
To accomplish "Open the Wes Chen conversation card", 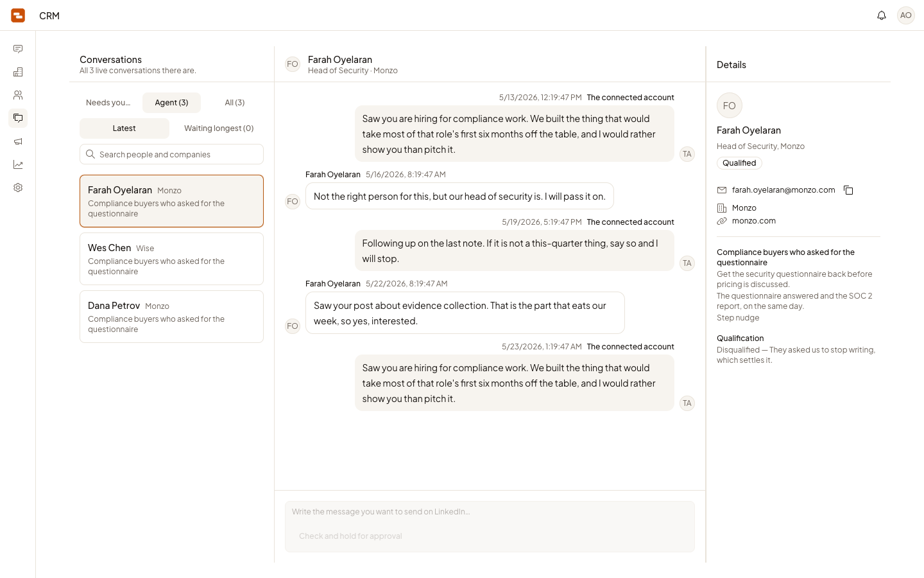I will click(171, 259).
